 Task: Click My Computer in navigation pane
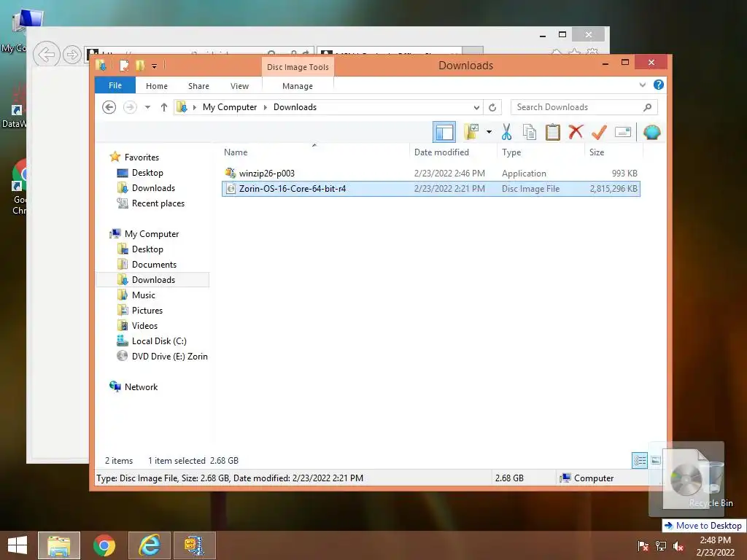pyautogui.click(x=152, y=234)
